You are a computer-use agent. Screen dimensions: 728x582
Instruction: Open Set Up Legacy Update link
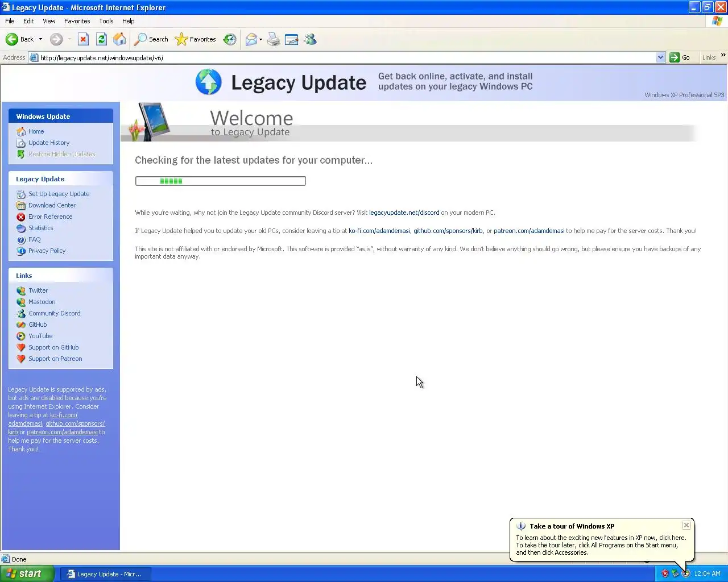coord(59,194)
